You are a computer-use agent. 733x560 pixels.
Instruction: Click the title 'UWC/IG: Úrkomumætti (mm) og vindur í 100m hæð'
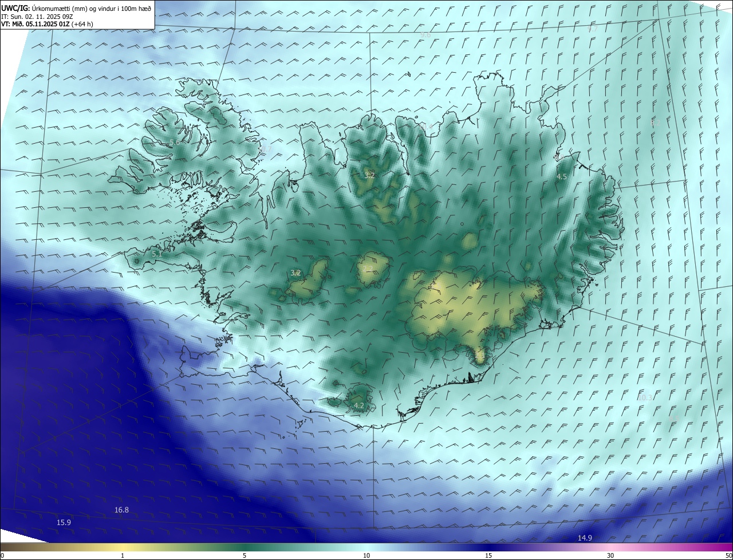[76, 8]
